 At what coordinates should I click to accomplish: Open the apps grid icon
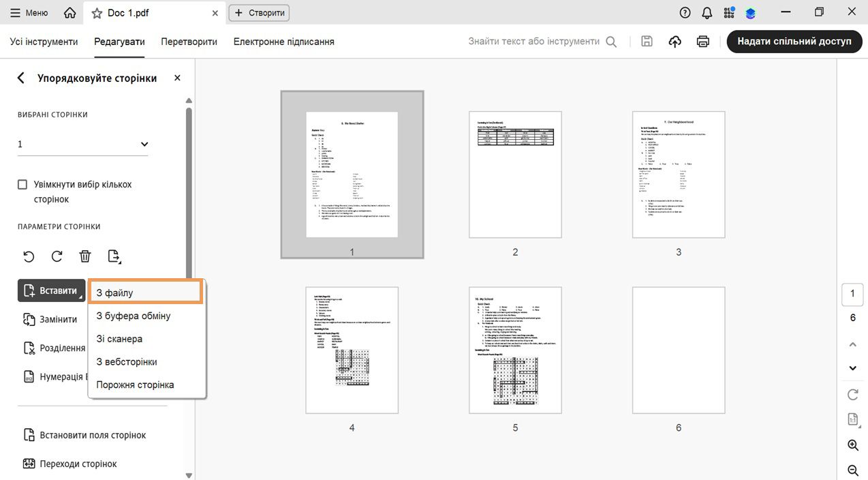pos(729,12)
